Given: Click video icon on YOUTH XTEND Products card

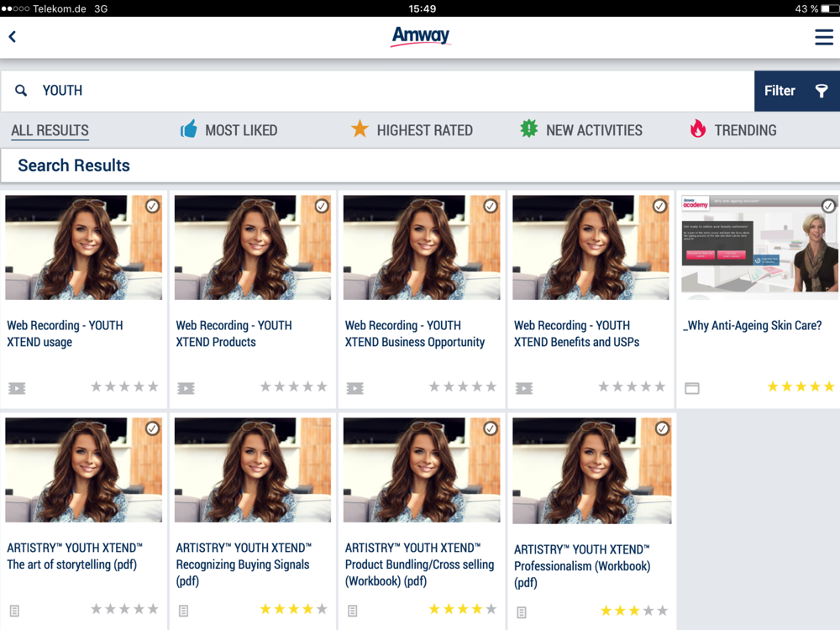Looking at the screenshot, I should click(186, 388).
